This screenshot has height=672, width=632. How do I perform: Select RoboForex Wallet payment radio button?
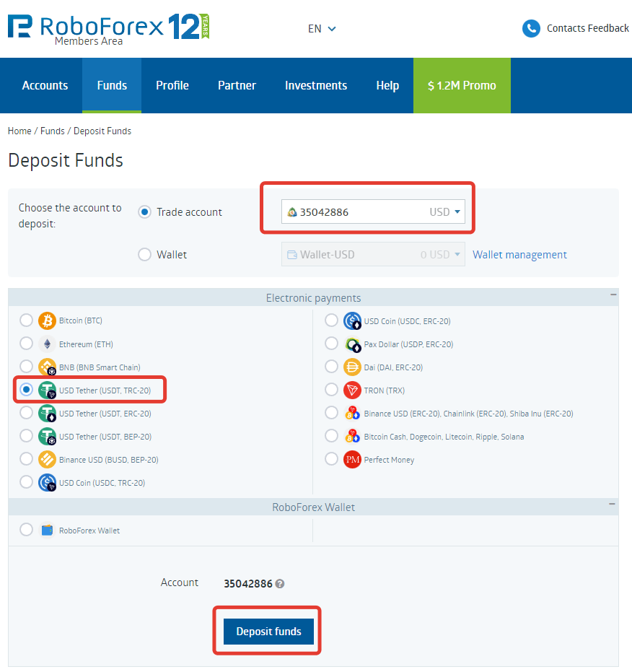(x=26, y=529)
